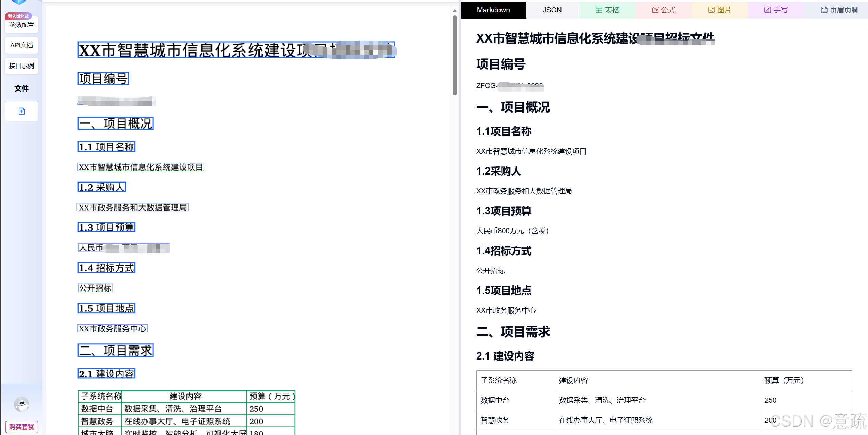Switch to the JSON tab
Image resolution: width=868 pixels, height=435 pixels.
click(552, 10)
